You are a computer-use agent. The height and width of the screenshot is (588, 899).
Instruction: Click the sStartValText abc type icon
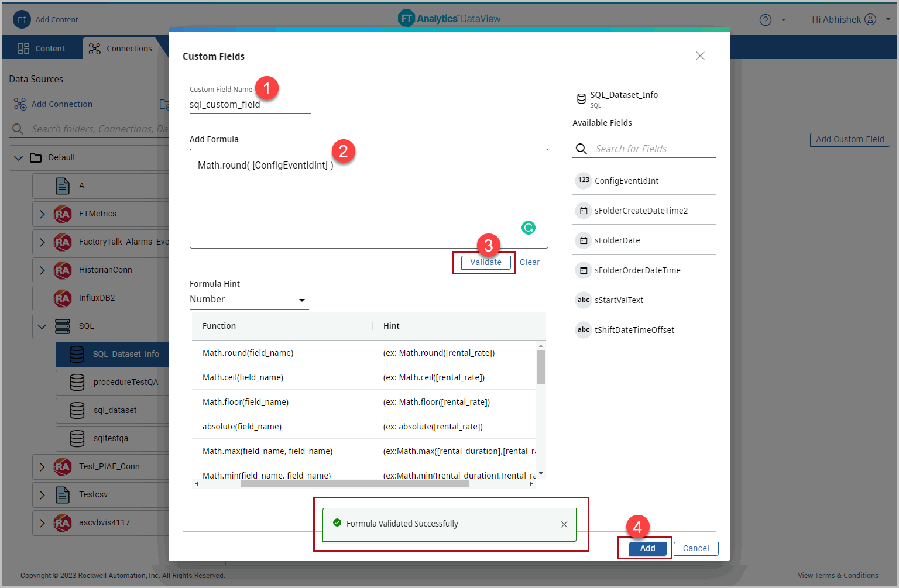point(584,300)
